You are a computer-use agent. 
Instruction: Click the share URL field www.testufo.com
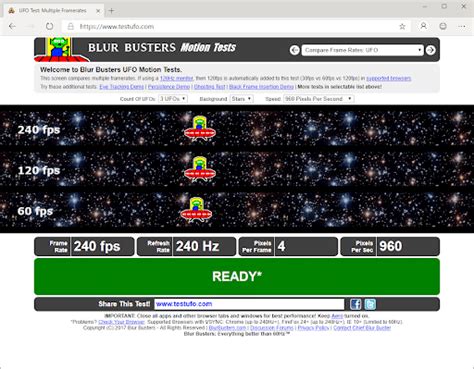[249, 304]
